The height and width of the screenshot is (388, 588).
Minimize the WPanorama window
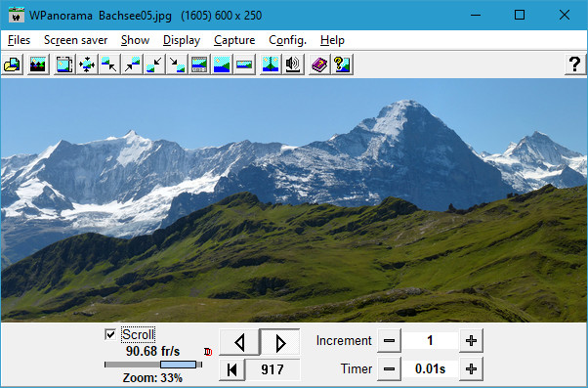[x=476, y=15]
